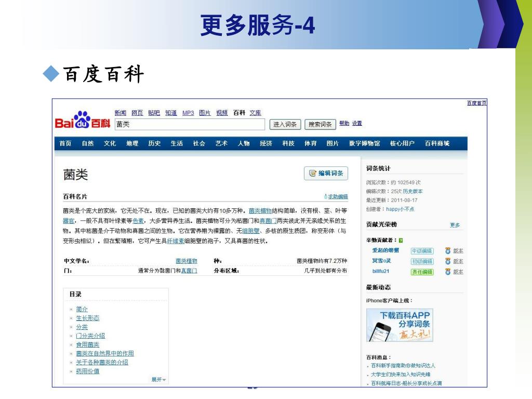
Task: Open the 纤维素 link in paragraph
Action: point(176,241)
